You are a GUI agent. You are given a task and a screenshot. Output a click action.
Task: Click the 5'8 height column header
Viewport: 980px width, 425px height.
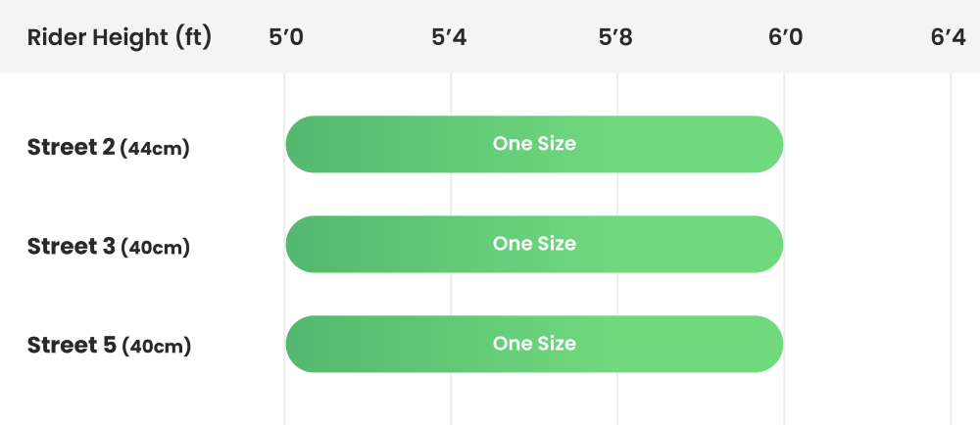615,38
